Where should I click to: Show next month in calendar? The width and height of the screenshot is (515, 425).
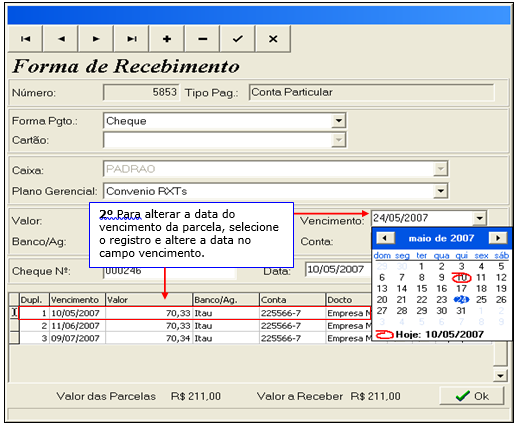498,238
